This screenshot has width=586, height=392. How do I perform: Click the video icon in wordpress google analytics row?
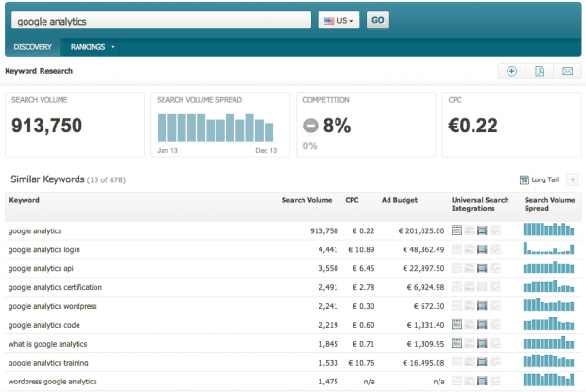pos(482,381)
